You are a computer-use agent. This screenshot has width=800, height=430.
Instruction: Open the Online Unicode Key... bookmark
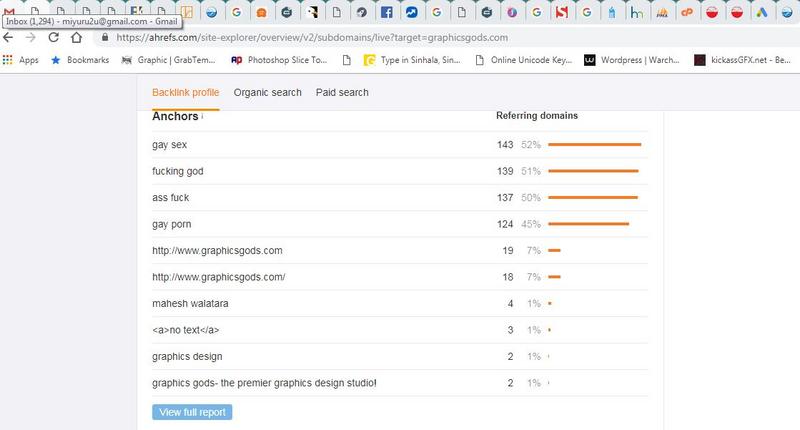tap(523, 60)
